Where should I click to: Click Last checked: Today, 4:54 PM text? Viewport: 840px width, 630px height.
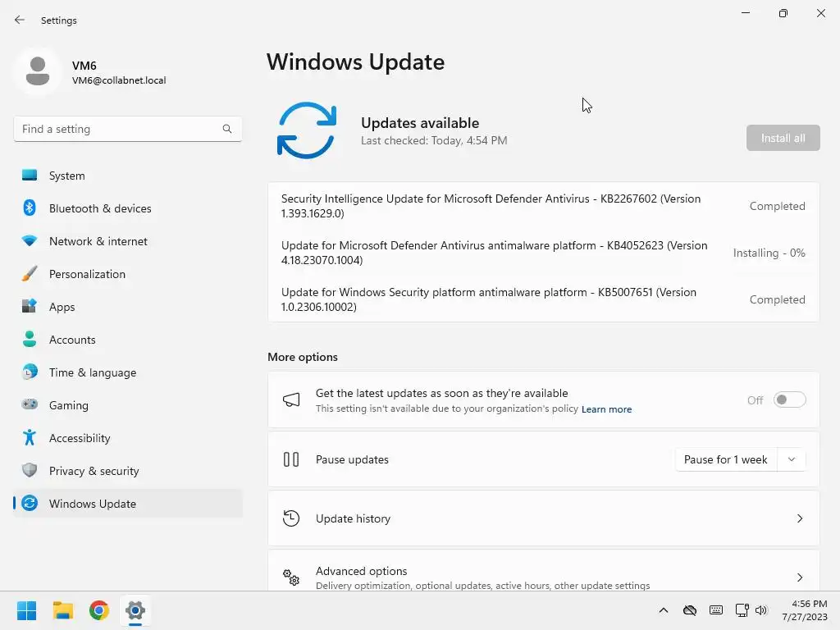[x=434, y=140]
